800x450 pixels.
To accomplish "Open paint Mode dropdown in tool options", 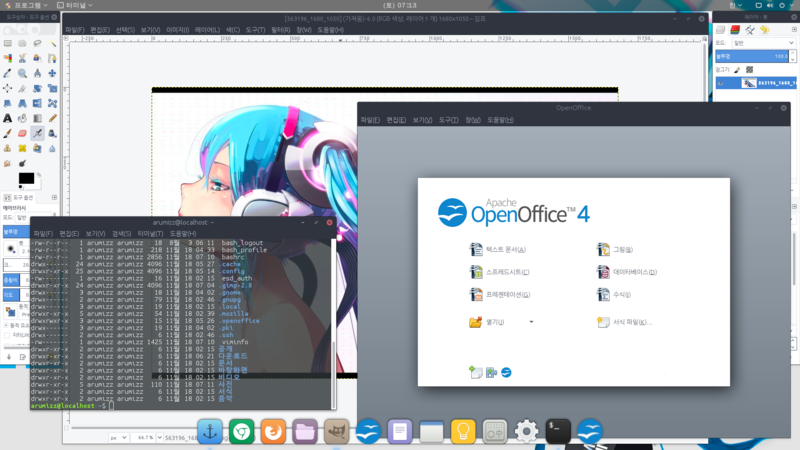I will click(x=34, y=217).
